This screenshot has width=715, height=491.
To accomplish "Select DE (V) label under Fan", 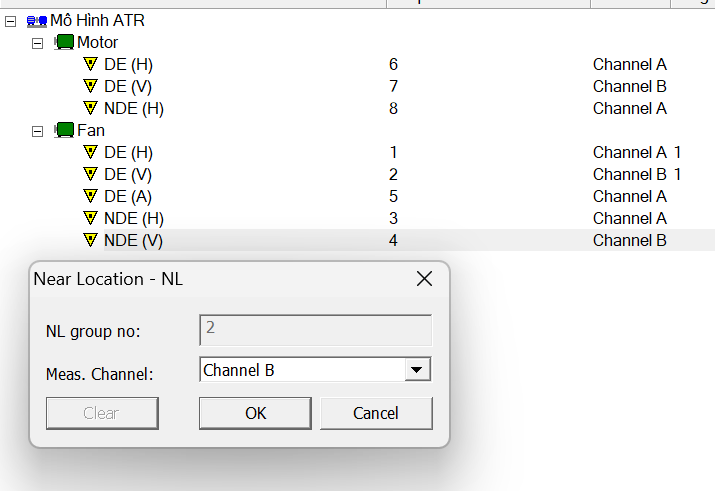I will coord(128,174).
